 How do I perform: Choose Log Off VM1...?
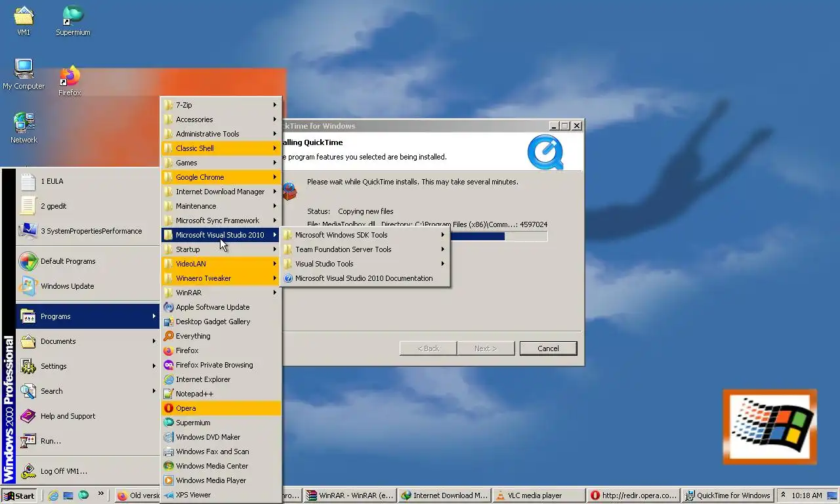[x=88, y=471]
